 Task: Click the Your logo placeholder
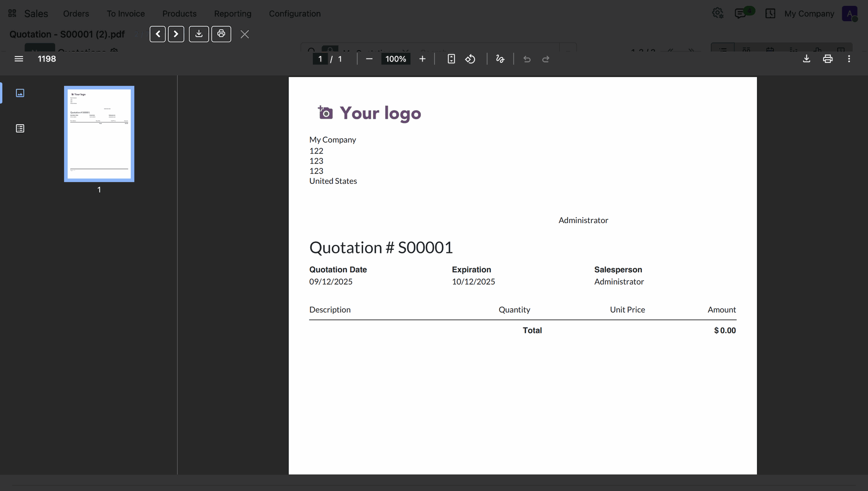tap(369, 113)
